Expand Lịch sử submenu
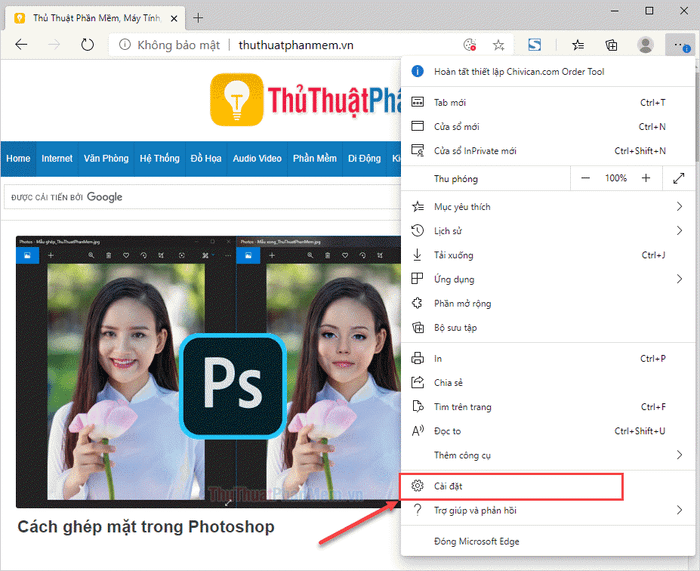 tap(548, 231)
